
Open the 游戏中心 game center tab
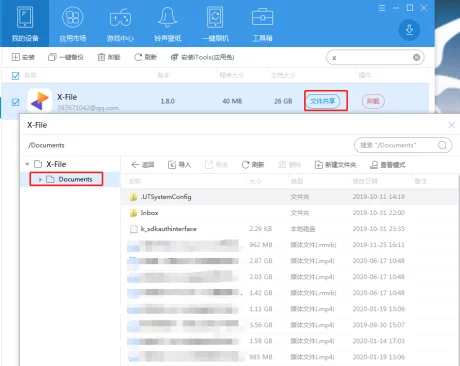point(120,23)
